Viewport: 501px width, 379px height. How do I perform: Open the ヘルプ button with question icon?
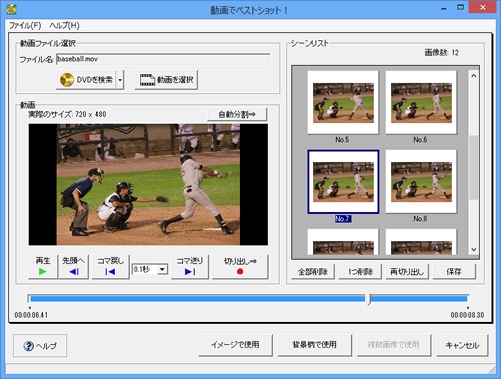click(40, 346)
